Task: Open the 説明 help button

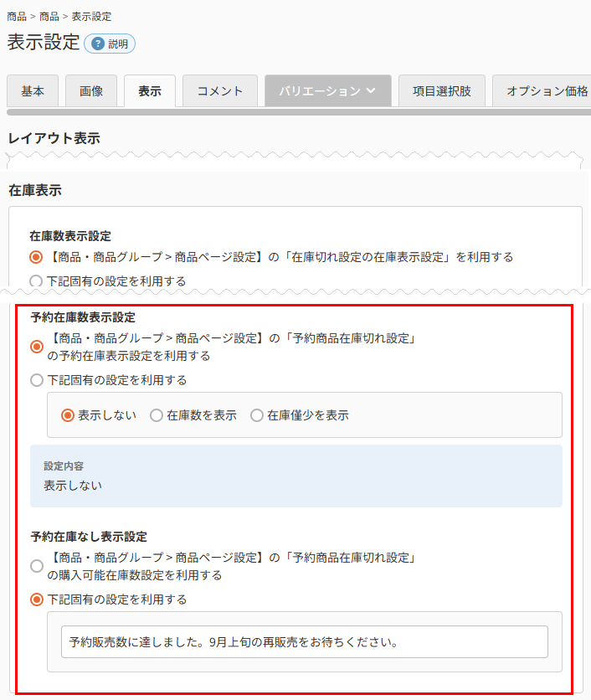Action: point(110,44)
